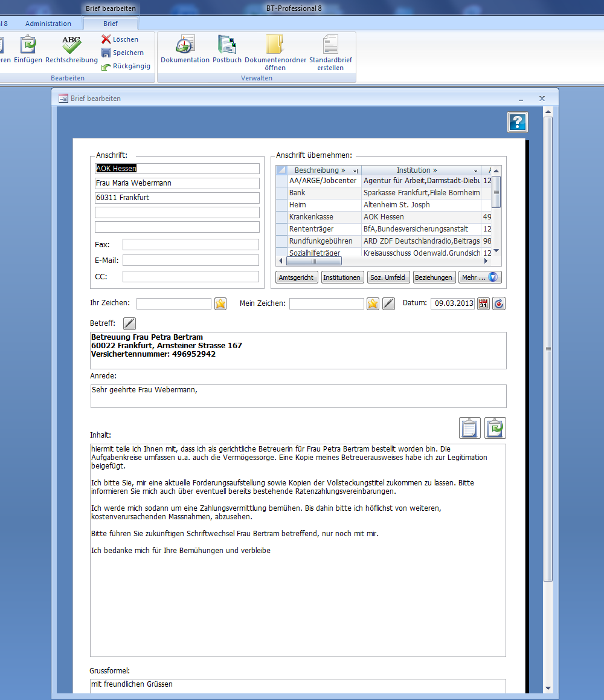Click the Beziehungen button
Screen dimensions: 604x700
pos(434,277)
